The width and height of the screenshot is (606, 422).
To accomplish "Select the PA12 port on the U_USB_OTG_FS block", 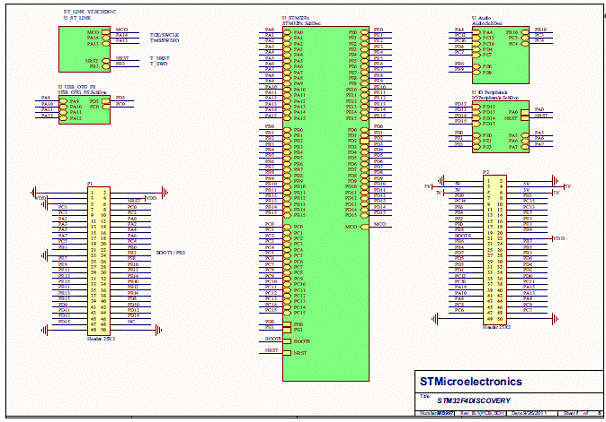I will pyautogui.click(x=63, y=118).
